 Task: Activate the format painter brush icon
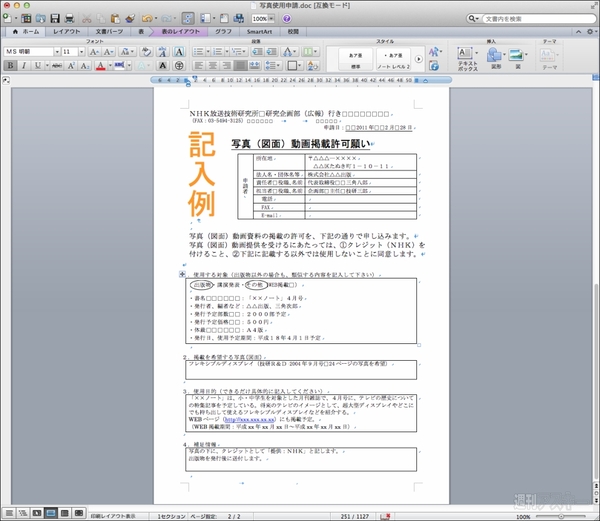(x=130, y=18)
